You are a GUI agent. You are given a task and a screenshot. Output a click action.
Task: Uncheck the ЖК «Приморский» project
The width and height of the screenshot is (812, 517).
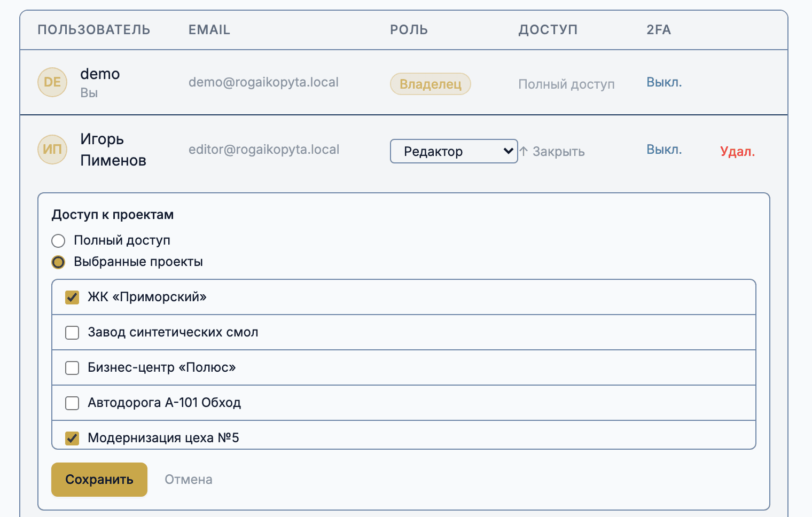pos(72,297)
